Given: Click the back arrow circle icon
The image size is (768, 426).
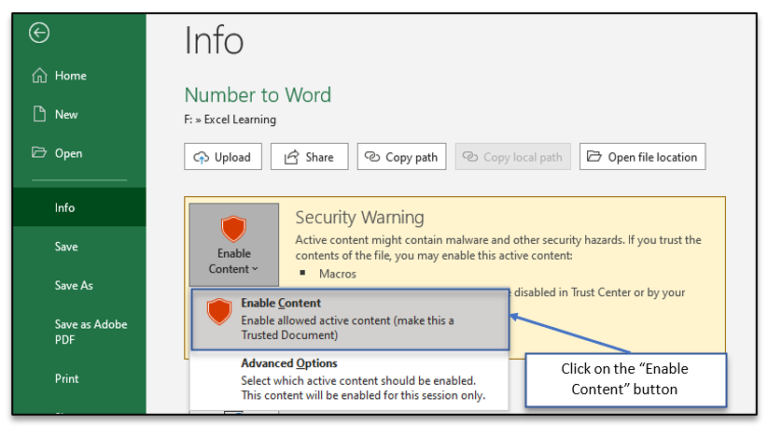Looking at the screenshot, I should 39,33.
